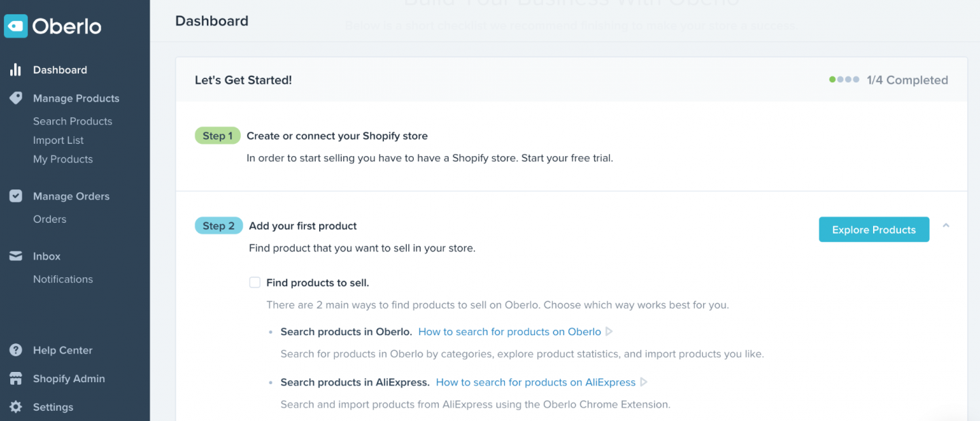Click the Help Center question mark icon
This screenshot has height=421, width=980.
pos(15,350)
